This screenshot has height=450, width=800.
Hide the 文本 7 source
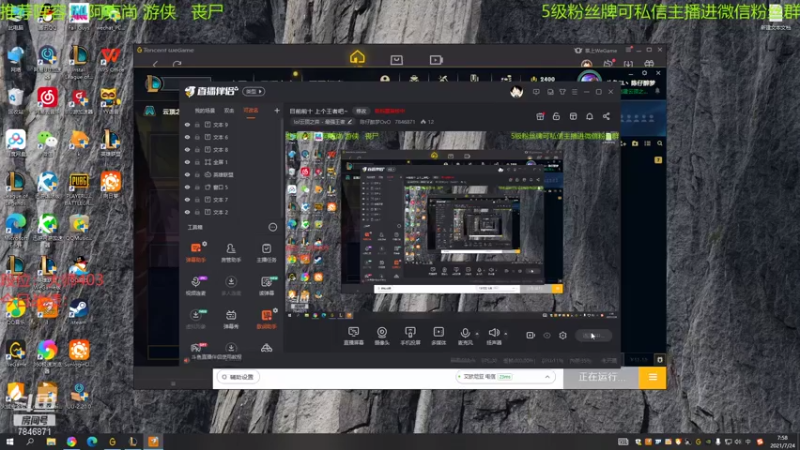click(x=187, y=199)
